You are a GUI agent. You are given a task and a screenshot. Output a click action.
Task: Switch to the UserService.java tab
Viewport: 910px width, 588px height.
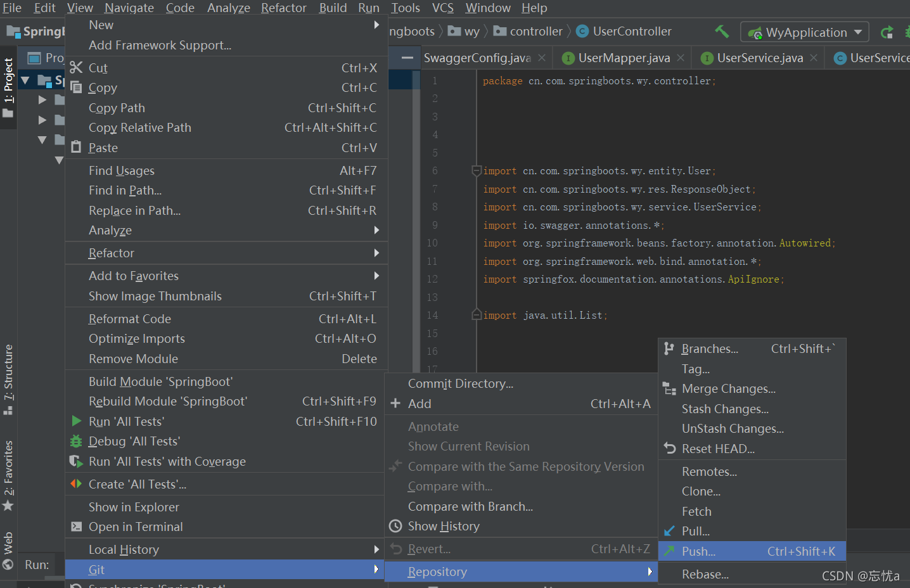(760, 58)
